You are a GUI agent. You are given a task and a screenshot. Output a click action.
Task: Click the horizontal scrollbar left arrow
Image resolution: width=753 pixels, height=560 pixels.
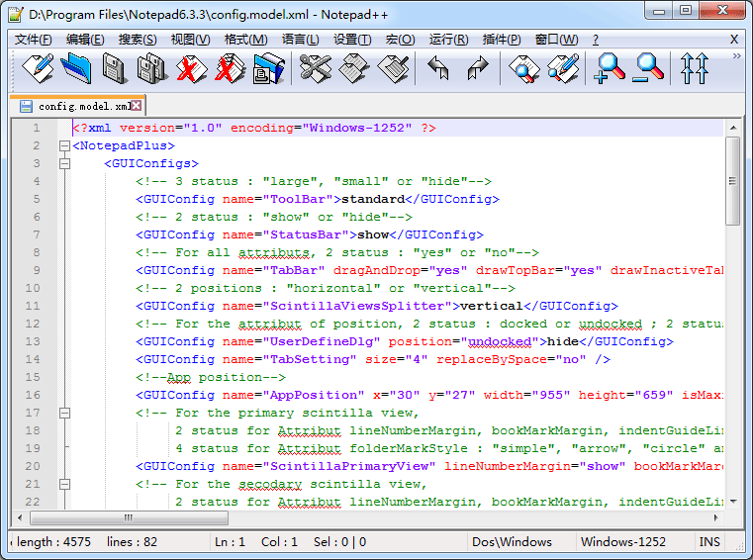[20, 517]
